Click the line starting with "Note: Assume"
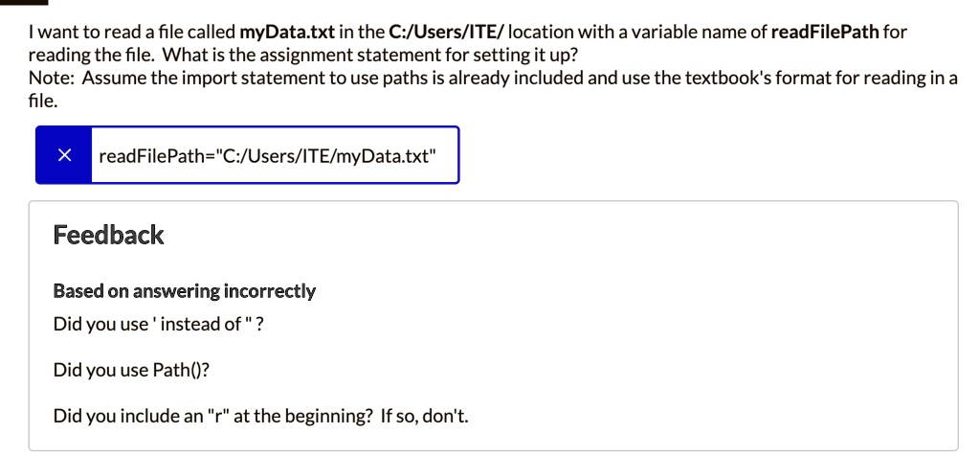Screen dimensions: 980x456 click(x=493, y=79)
